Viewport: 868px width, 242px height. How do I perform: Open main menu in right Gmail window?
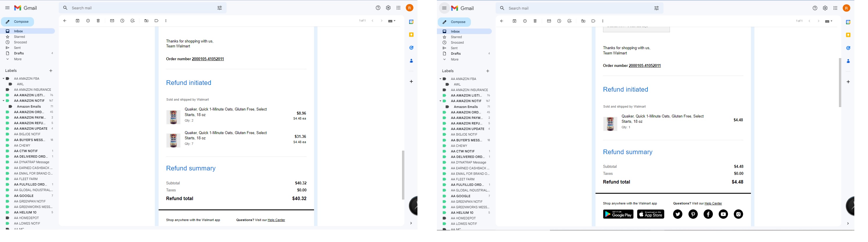click(x=444, y=8)
